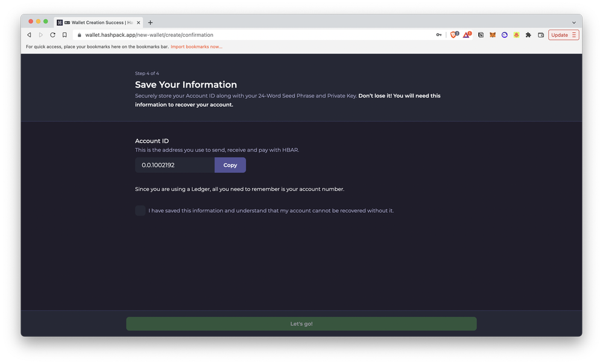Viewport: 603px width, 364px height.
Task: Select the Wallet Creation Success tab
Action: coord(96,22)
